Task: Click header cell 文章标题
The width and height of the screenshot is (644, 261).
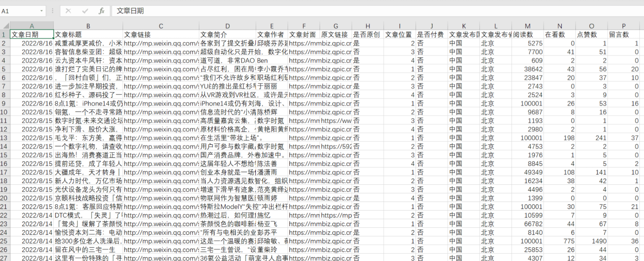Action: (x=88, y=34)
